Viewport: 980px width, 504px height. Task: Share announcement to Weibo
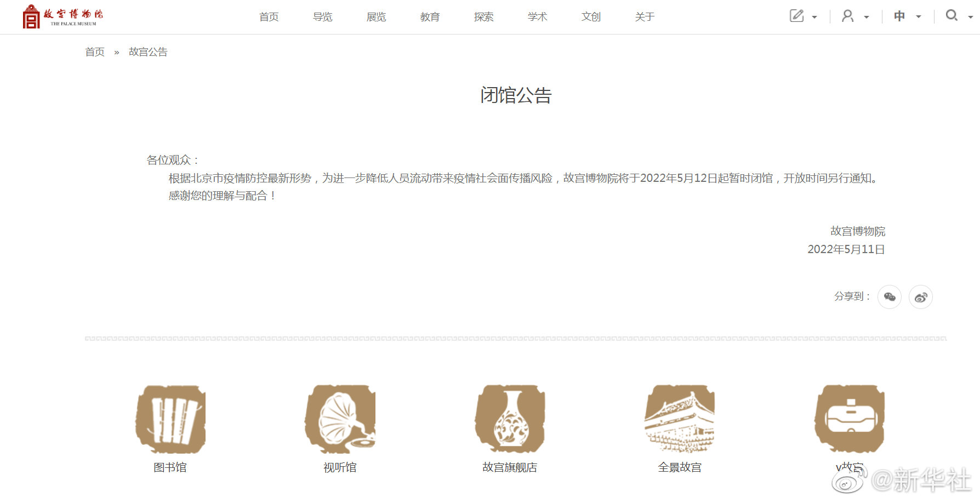(x=920, y=297)
